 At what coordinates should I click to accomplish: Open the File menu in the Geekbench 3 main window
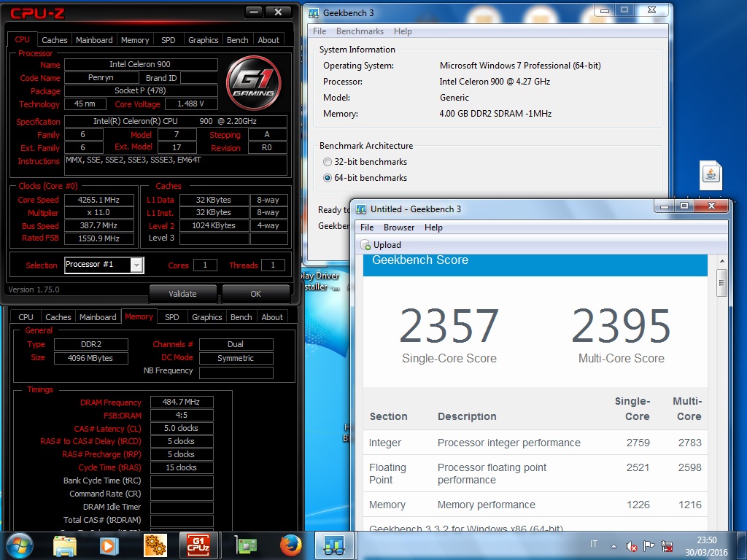pos(320,31)
